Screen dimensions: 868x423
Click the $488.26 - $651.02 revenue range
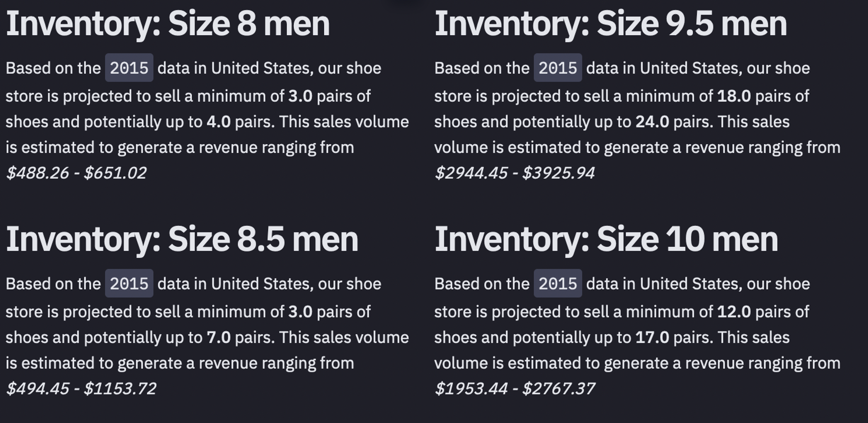[x=76, y=173]
